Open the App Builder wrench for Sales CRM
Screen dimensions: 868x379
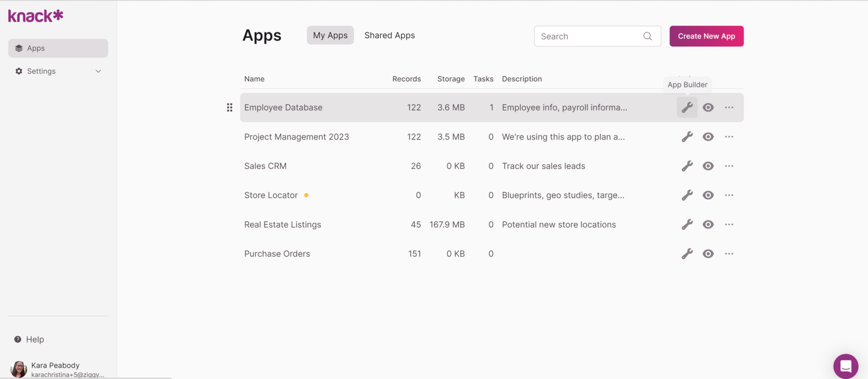(687, 166)
